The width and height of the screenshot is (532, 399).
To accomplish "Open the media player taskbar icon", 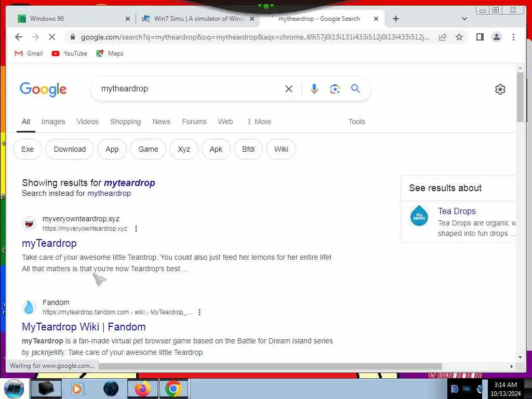I will pyautogui.click(x=77, y=389).
